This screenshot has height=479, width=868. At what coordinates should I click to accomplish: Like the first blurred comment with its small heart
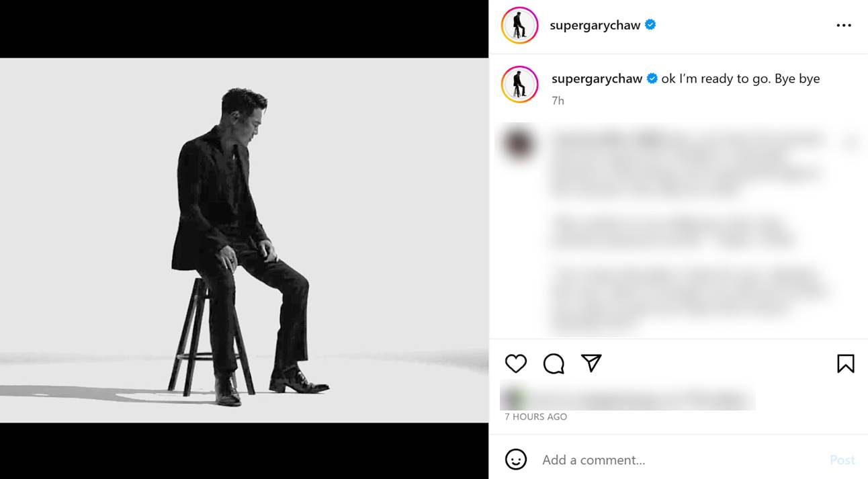pyautogui.click(x=851, y=142)
